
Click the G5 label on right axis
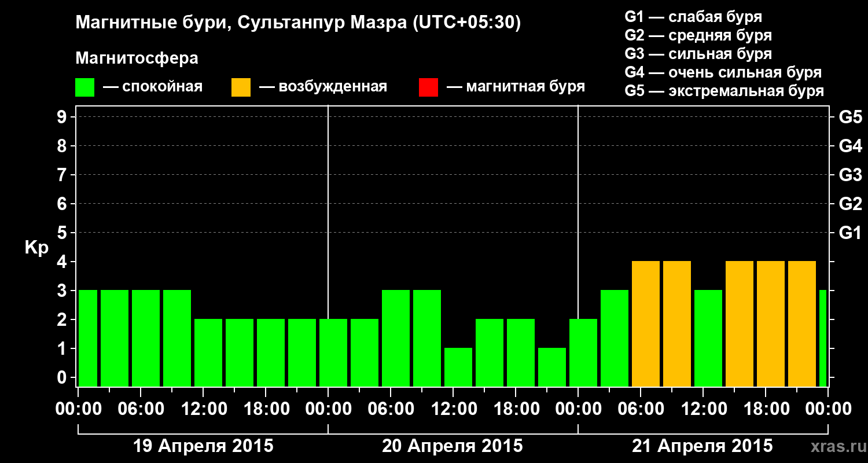click(x=851, y=117)
